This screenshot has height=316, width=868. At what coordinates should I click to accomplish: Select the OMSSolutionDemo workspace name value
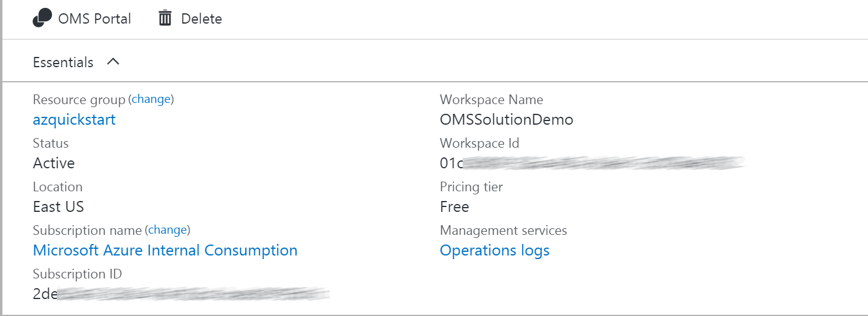(x=506, y=119)
